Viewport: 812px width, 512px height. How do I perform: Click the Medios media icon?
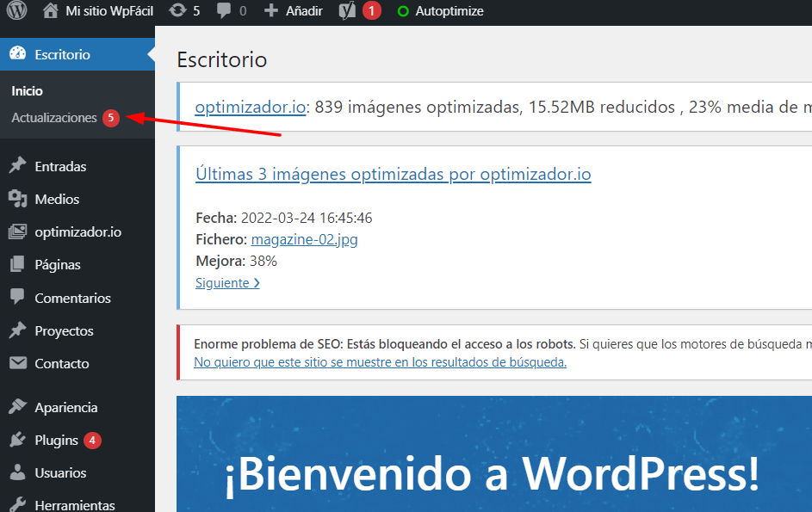pos(17,198)
